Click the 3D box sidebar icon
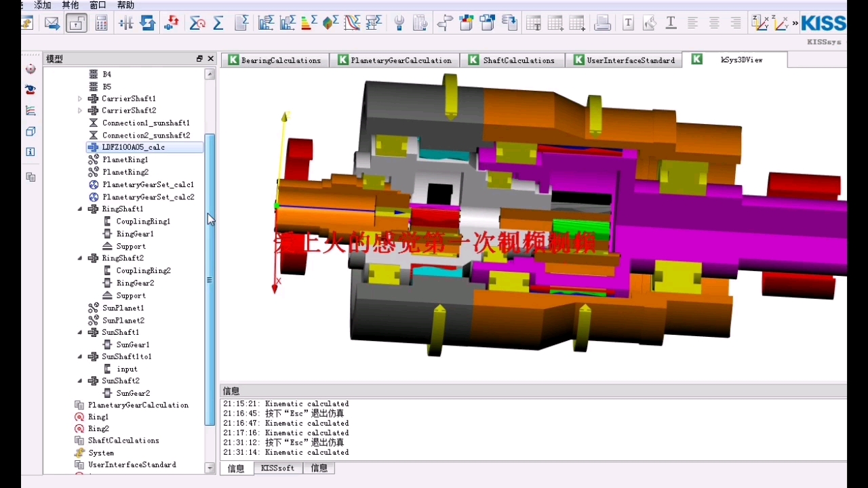 pos(31,131)
